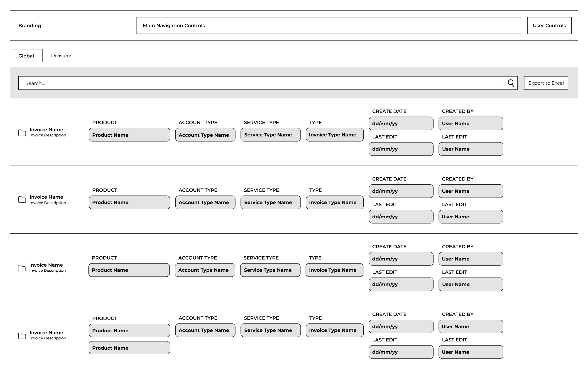Open the folder icon on the last invoice row
This screenshot has height=380, width=588.
pos(22,336)
